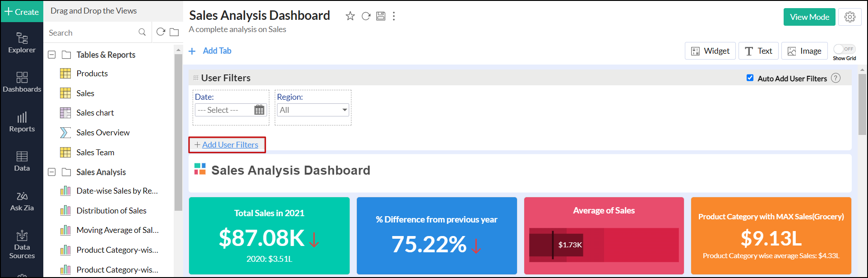Collapse the Sales Analysis folder

point(52,172)
